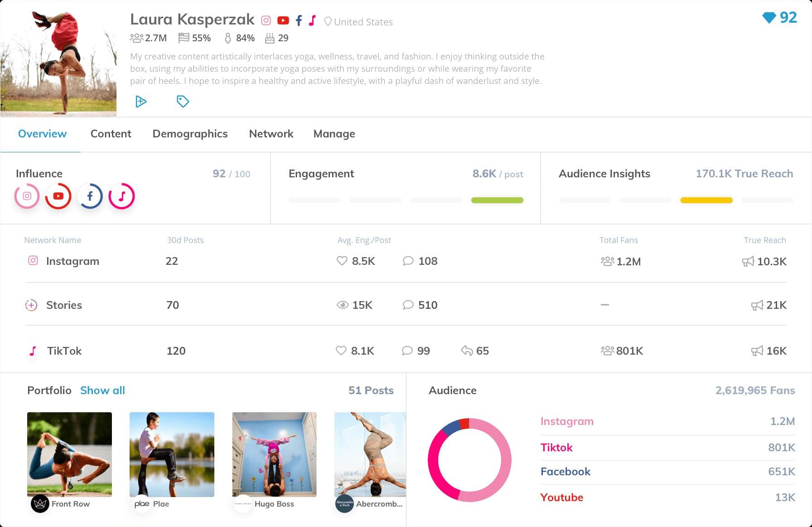
Task: Switch to the Content tab
Action: click(x=111, y=134)
